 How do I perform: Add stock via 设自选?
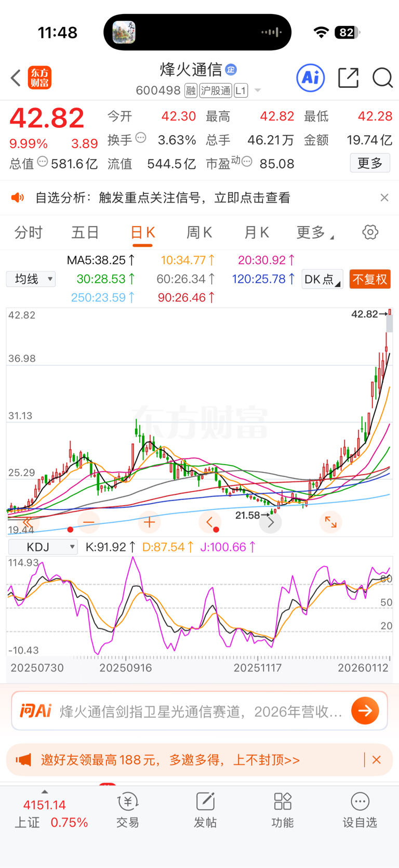(x=360, y=811)
